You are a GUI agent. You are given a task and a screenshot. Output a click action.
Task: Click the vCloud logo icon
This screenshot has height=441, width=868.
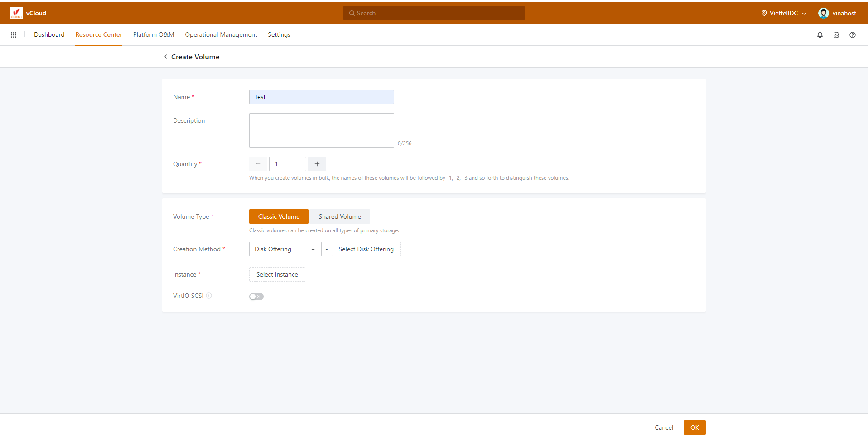(16, 13)
